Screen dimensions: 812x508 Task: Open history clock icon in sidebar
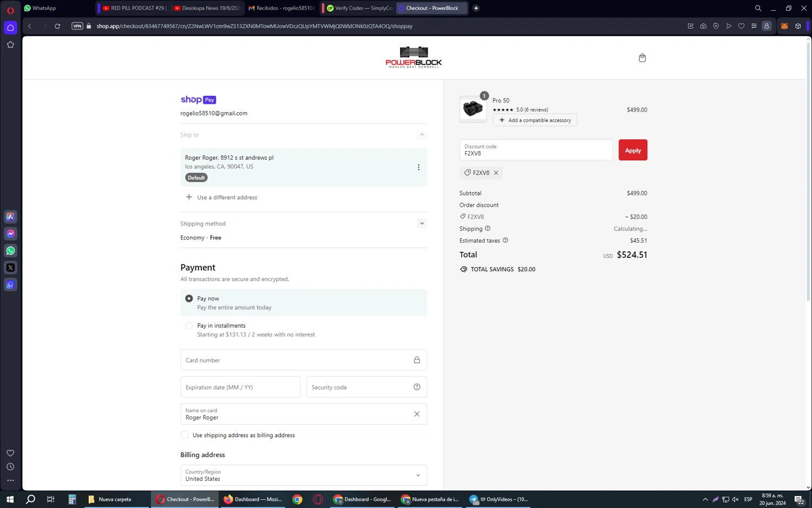10,467
